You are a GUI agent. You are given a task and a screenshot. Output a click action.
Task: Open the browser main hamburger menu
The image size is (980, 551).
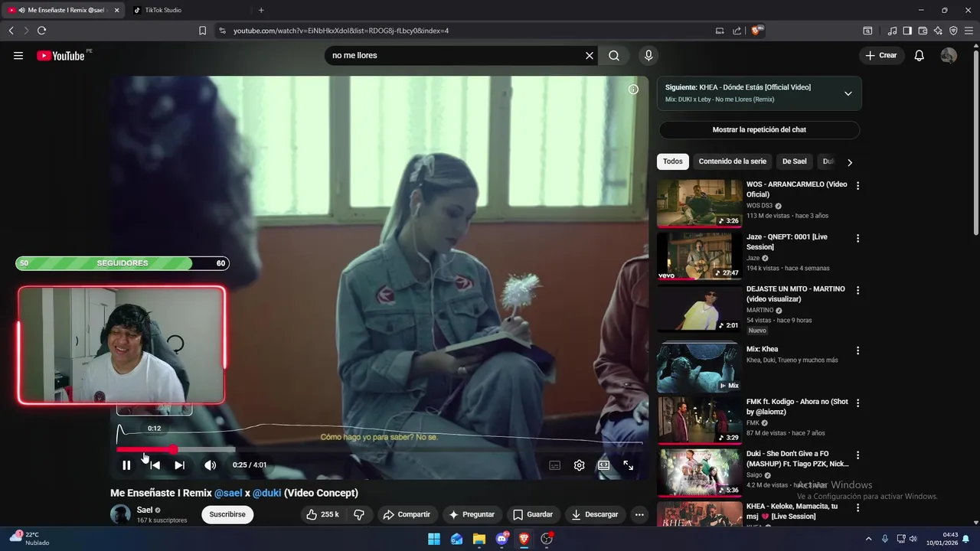pos(969,31)
